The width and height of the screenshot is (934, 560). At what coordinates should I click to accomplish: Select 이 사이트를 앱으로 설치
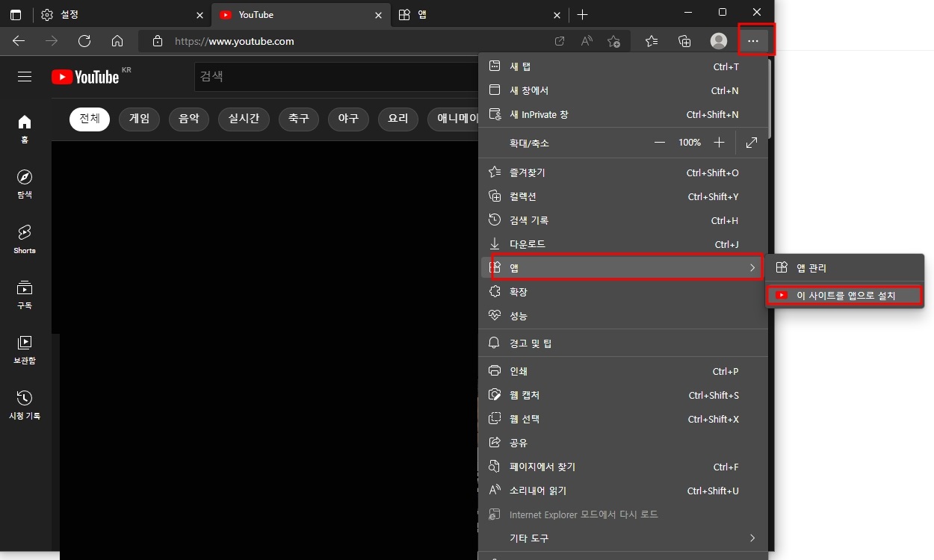click(x=844, y=294)
